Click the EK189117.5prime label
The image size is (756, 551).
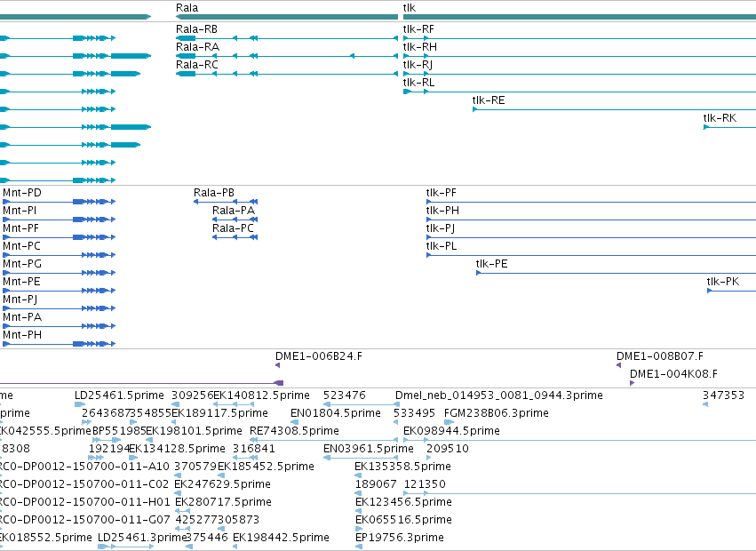click(219, 413)
